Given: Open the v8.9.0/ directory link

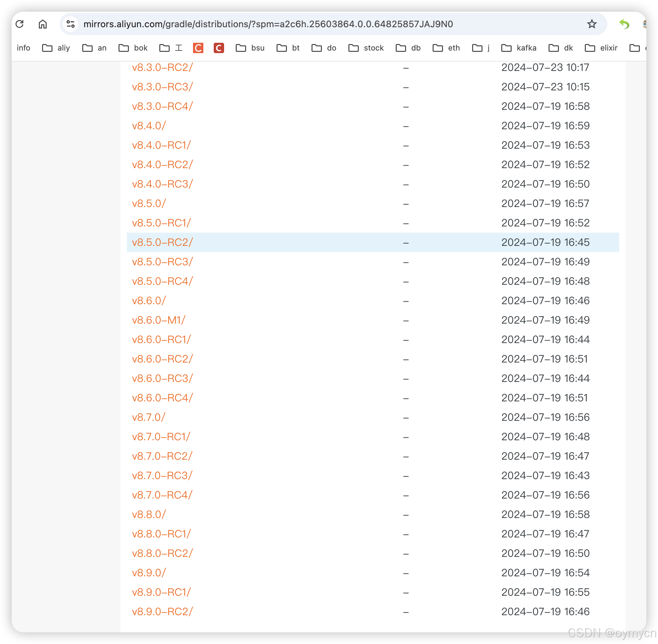Looking at the screenshot, I should pos(149,573).
